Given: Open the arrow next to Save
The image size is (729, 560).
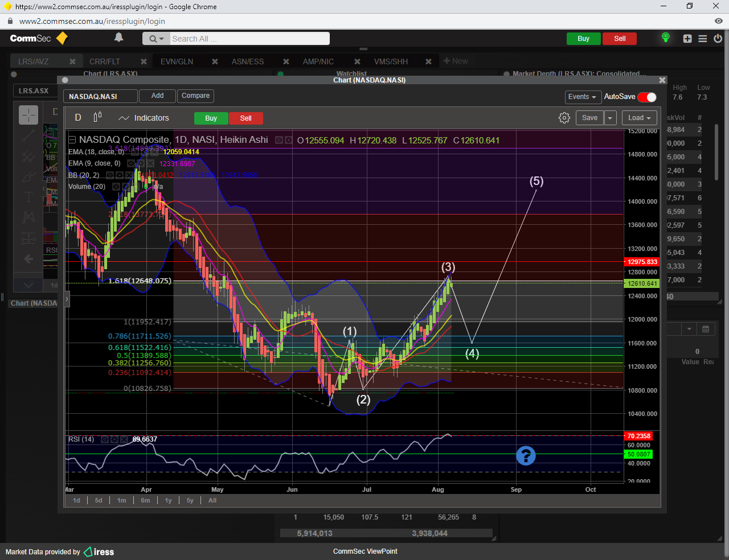Looking at the screenshot, I should click(x=610, y=118).
